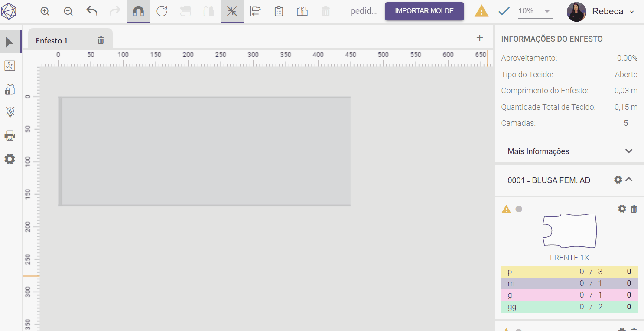The image size is (644, 331).
Task: Click the Tipo do Tecido value Aberto
Action: pos(626,75)
